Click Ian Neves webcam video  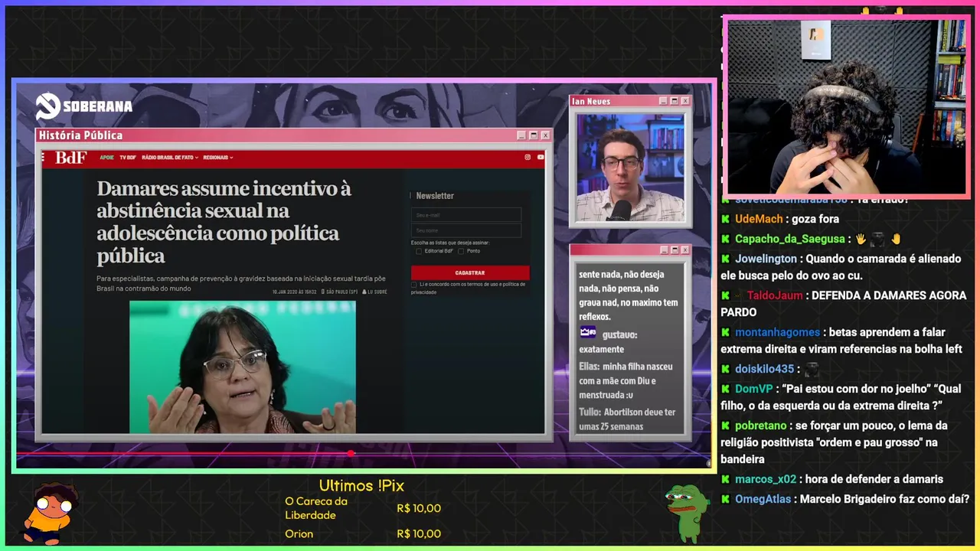(x=631, y=168)
